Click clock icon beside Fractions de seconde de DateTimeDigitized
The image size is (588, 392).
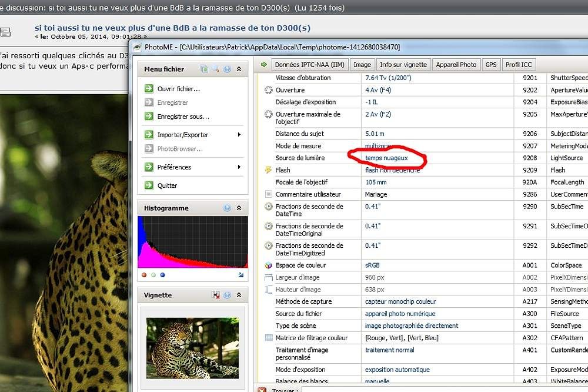[x=269, y=245]
